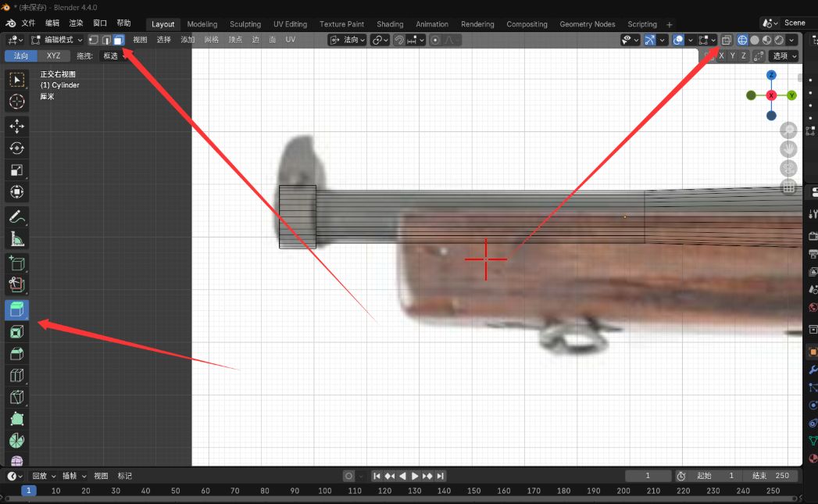Enable edge select mode
The width and height of the screenshot is (818, 504).
pyautogui.click(x=106, y=40)
